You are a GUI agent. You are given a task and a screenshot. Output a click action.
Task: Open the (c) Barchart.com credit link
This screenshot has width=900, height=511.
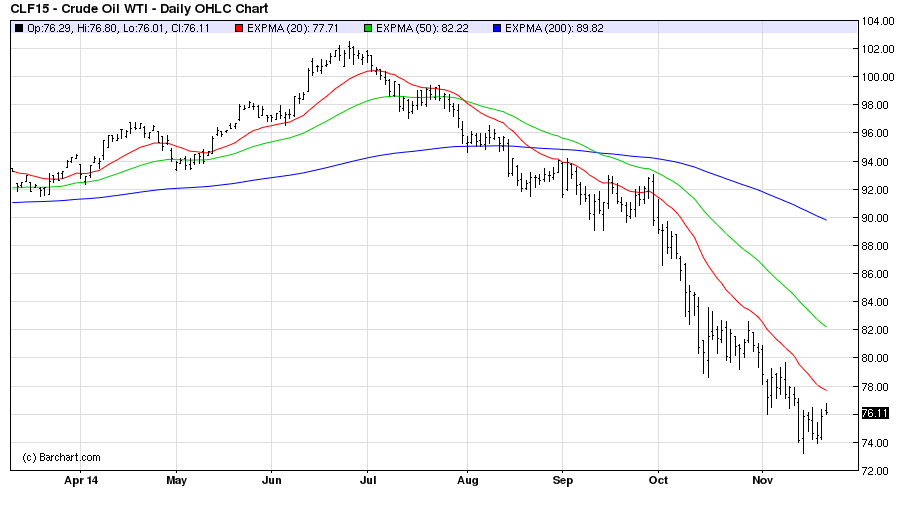click(x=61, y=457)
